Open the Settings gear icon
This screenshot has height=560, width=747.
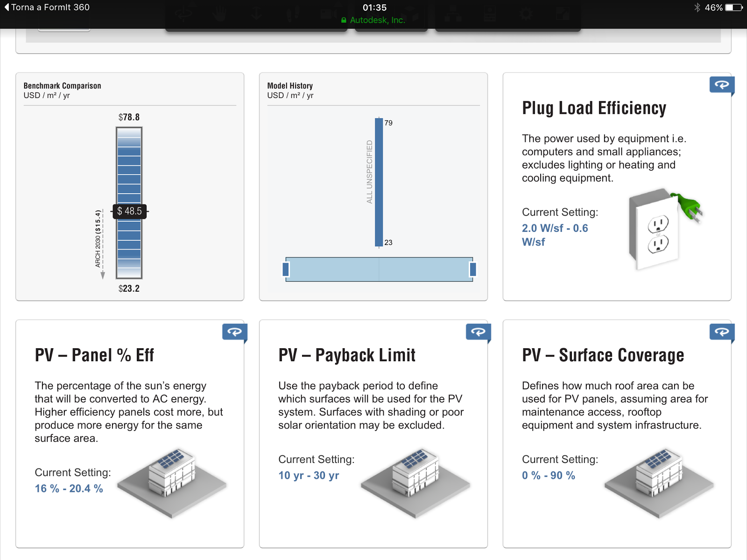tap(526, 14)
